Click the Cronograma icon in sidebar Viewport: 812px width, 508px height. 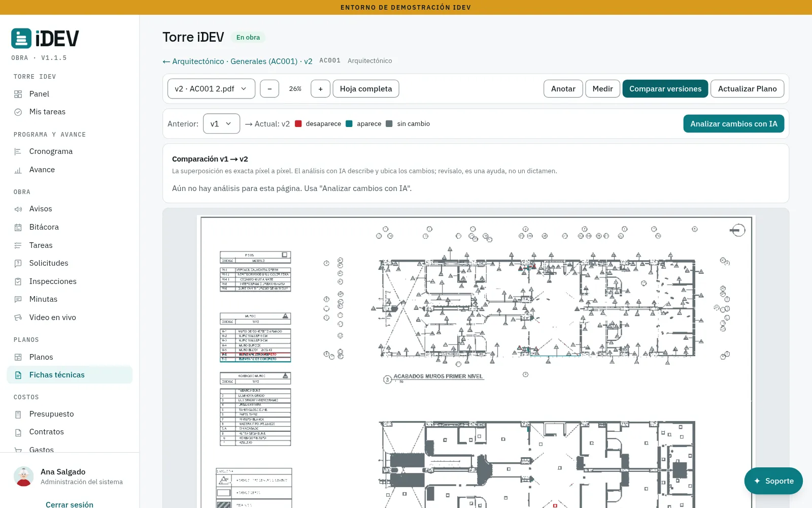point(18,151)
